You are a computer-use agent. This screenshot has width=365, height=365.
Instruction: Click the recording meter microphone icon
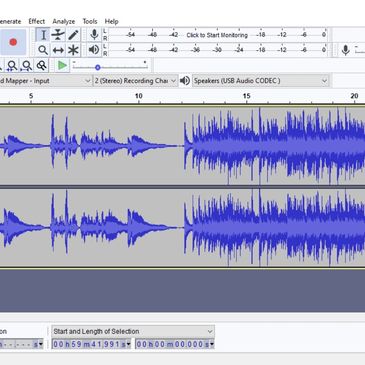[x=94, y=35]
